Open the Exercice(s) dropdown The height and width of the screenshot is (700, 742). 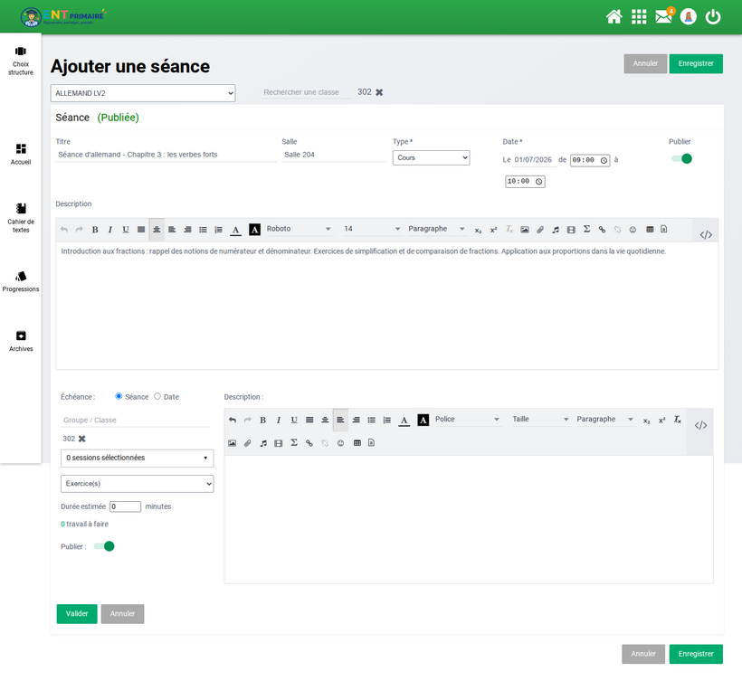tap(138, 483)
